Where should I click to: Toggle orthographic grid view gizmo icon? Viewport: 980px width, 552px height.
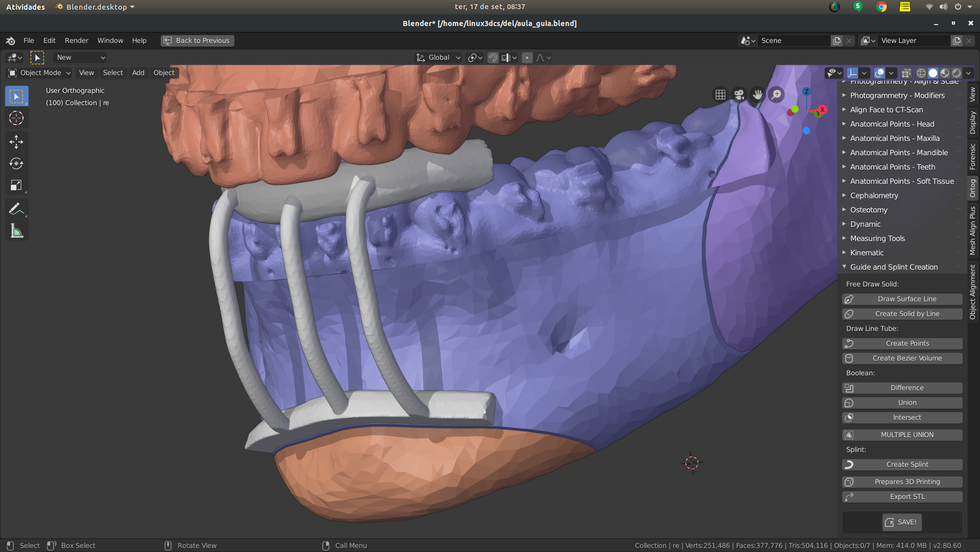click(720, 94)
